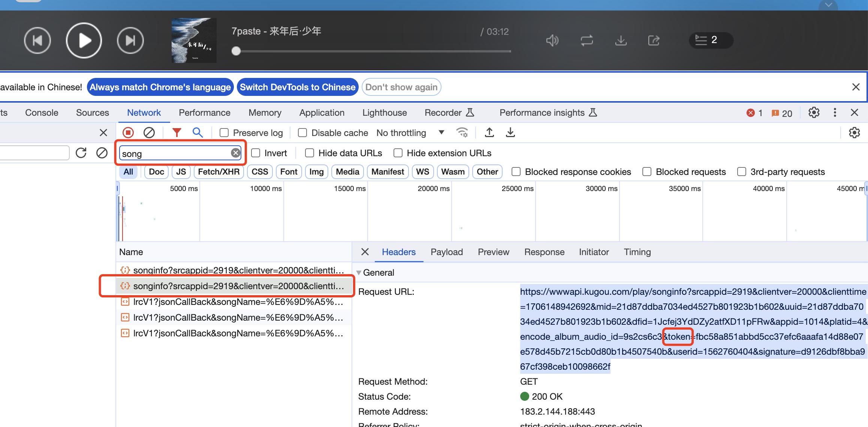Image resolution: width=868 pixels, height=427 pixels.
Task: Click the song progress slider handle
Action: 236,51
